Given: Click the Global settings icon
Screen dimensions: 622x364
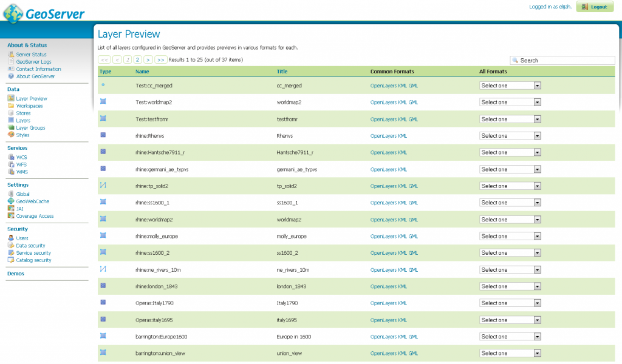Looking at the screenshot, I should point(11,194).
